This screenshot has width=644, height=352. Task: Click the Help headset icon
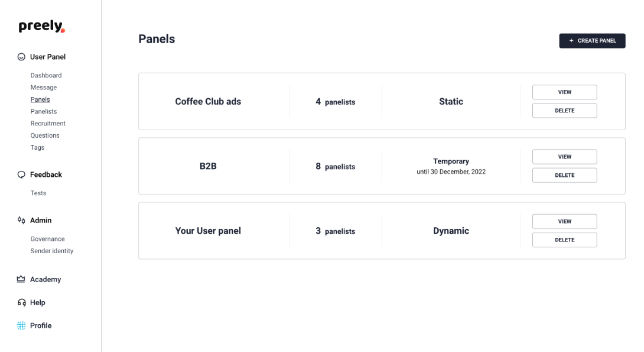(21, 303)
